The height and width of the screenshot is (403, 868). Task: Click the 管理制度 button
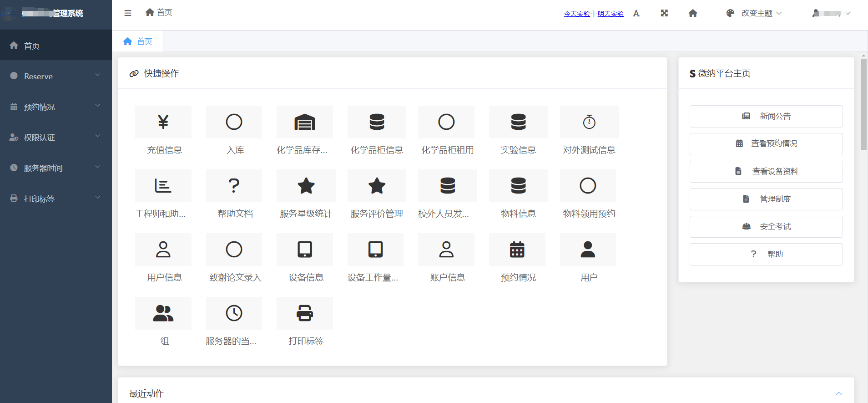(x=766, y=199)
